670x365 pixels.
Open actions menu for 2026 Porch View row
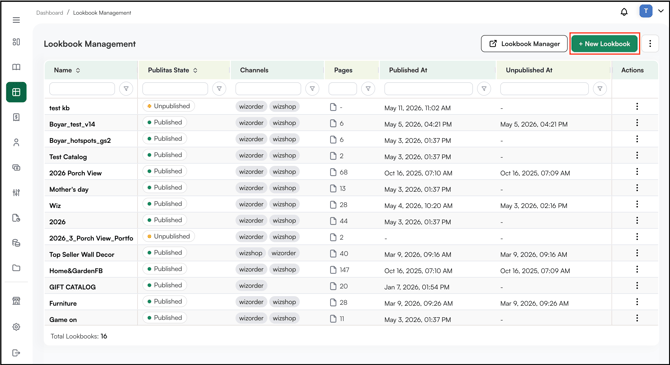[x=637, y=171]
